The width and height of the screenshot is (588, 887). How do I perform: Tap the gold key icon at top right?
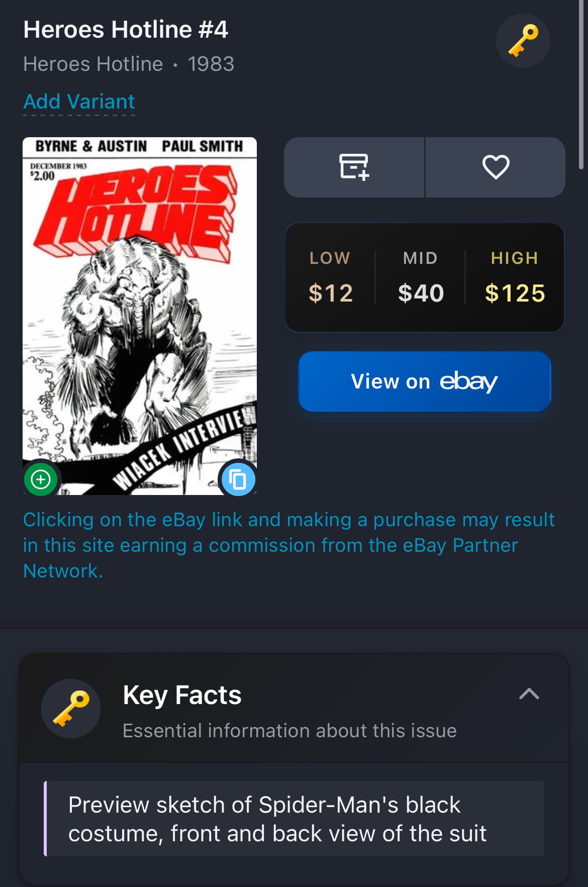point(523,41)
